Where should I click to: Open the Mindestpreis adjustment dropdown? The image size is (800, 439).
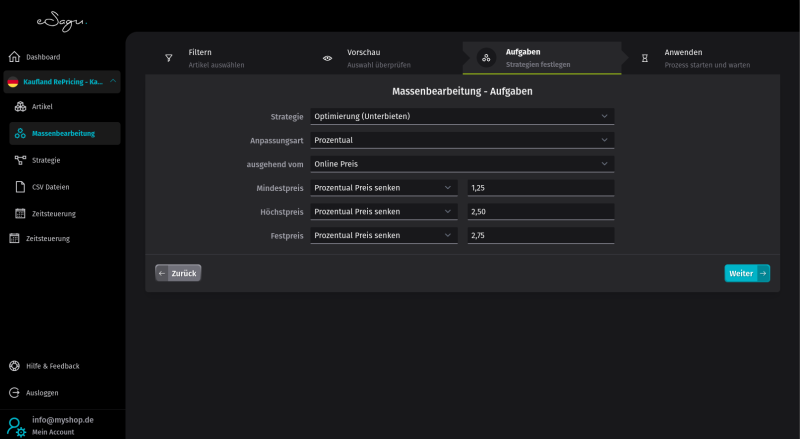pyautogui.click(x=384, y=188)
